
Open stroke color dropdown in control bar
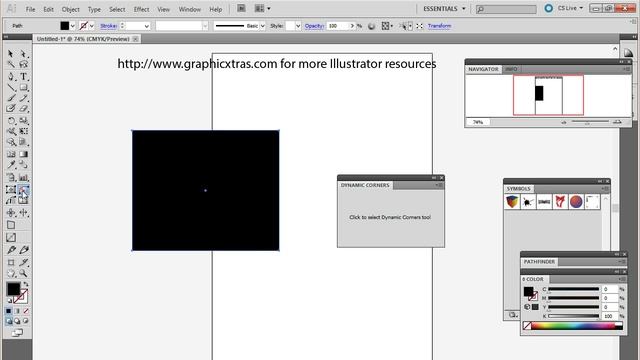[x=92, y=26]
